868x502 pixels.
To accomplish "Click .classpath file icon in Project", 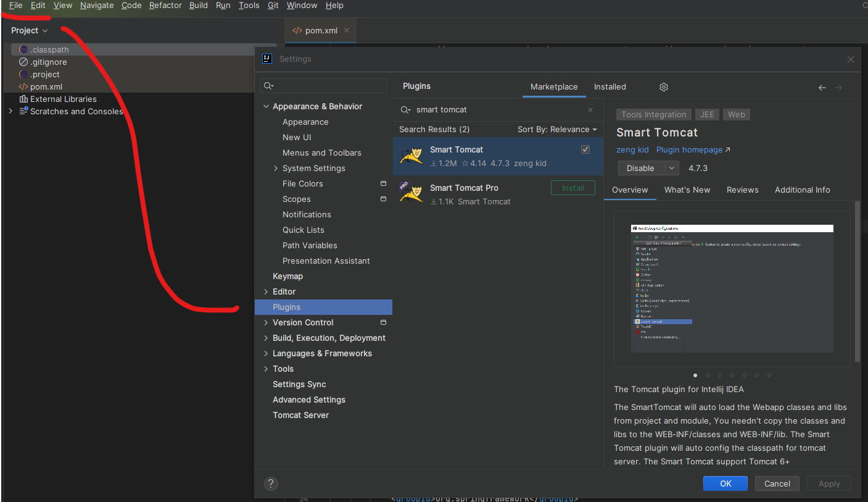I will pyautogui.click(x=23, y=49).
